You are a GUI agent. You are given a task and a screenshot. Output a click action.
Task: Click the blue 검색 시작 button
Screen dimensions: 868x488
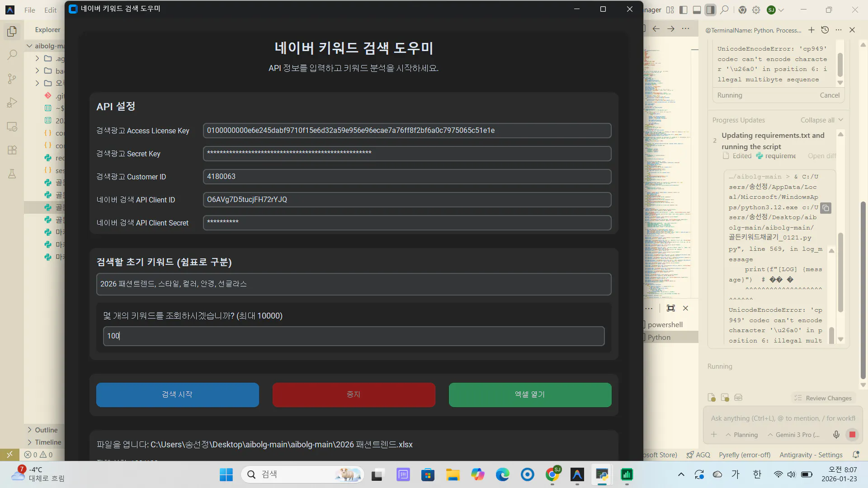click(177, 394)
